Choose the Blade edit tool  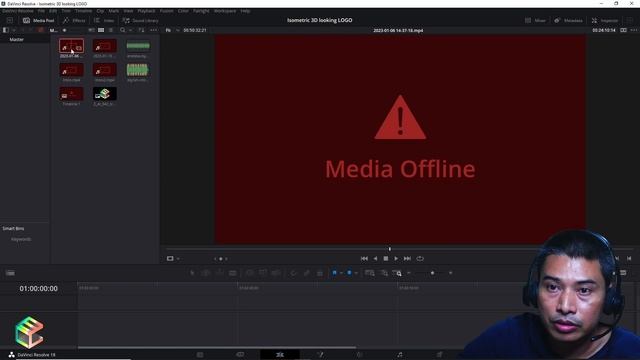pyautogui.click(x=233, y=273)
